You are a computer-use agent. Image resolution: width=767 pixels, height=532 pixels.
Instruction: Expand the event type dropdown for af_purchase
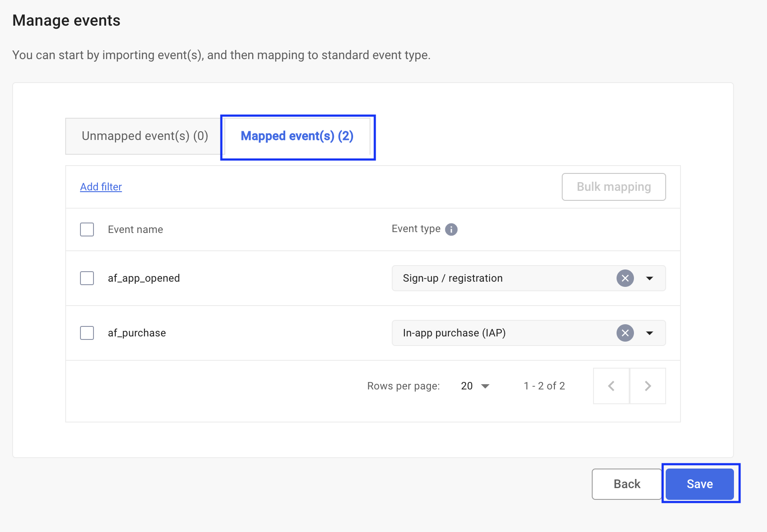[x=650, y=333]
